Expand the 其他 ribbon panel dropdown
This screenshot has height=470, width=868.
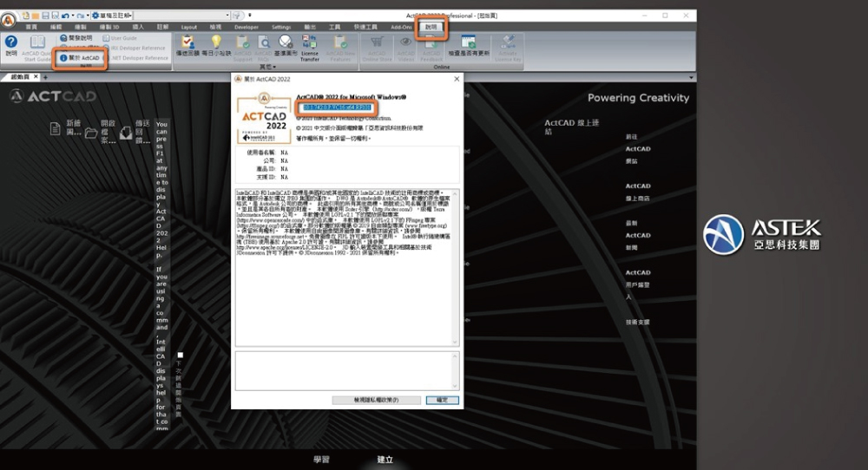(x=266, y=67)
